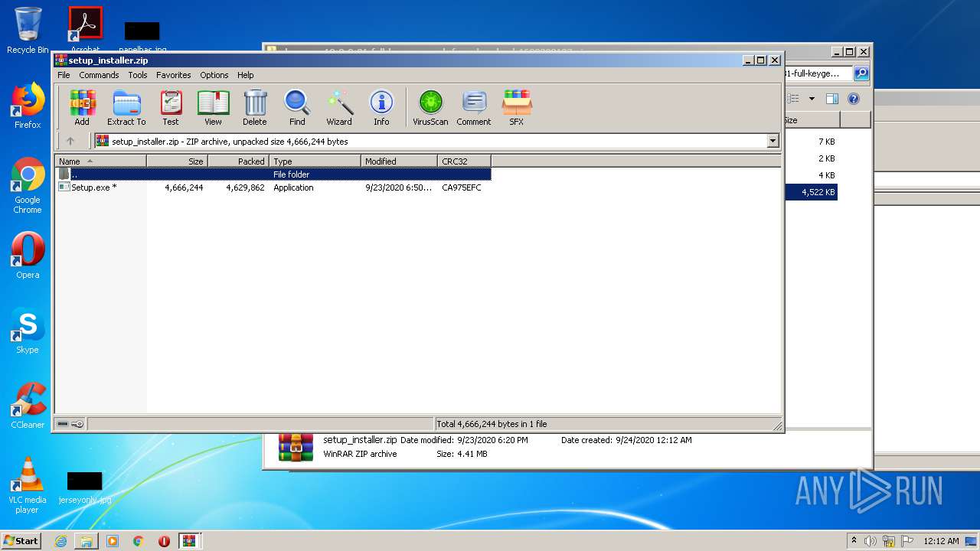Sort by the Type column header

[315, 161]
